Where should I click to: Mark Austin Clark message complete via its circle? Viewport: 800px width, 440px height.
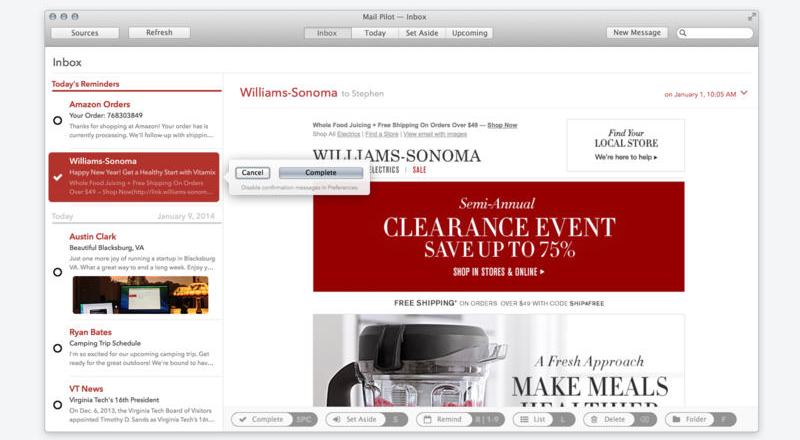[58, 272]
